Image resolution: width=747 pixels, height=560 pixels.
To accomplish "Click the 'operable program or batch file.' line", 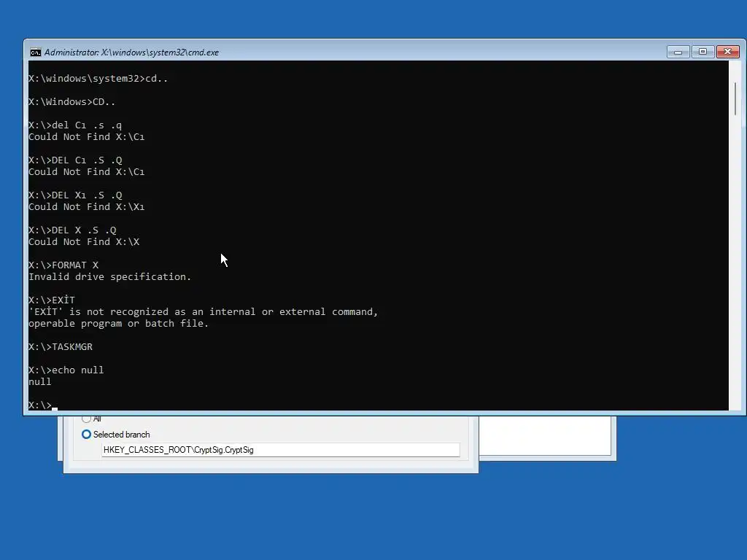I will pos(119,323).
